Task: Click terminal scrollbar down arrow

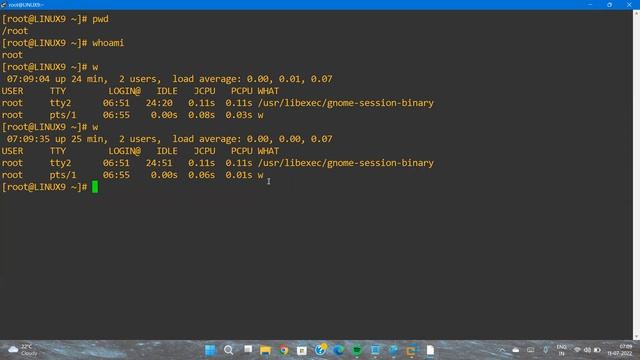Action: 636,336
